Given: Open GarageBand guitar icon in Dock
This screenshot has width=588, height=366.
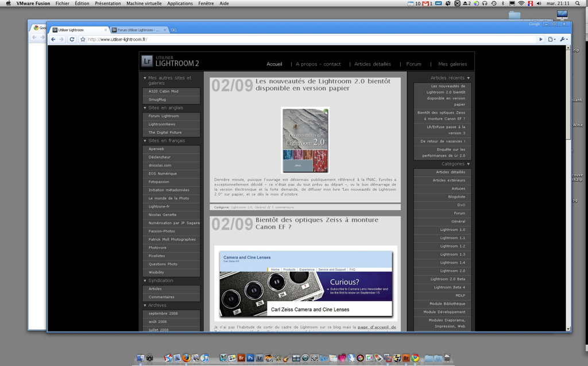Looking at the screenshot, I should point(287,358).
